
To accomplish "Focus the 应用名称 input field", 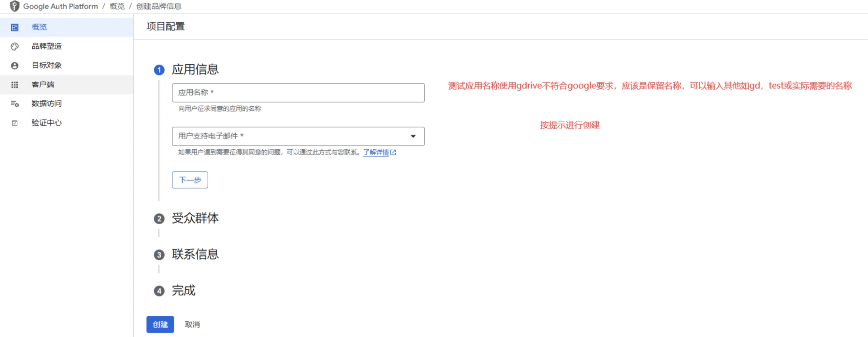I will (298, 93).
